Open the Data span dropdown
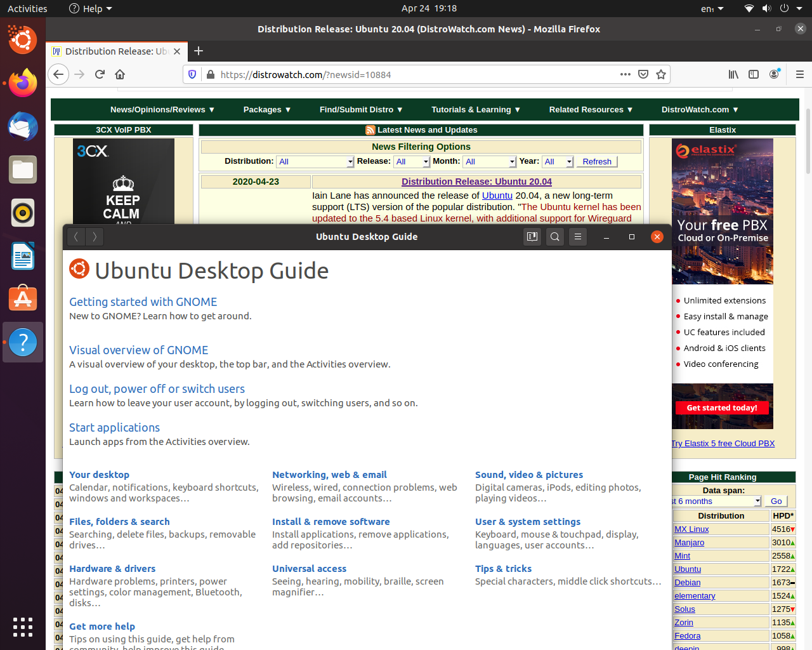This screenshot has width=812, height=650. click(x=716, y=501)
